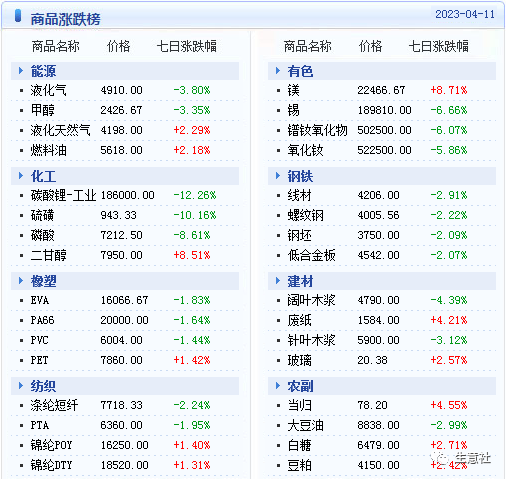Open the 能源 category heading
This screenshot has width=506, height=479.
tap(43, 71)
